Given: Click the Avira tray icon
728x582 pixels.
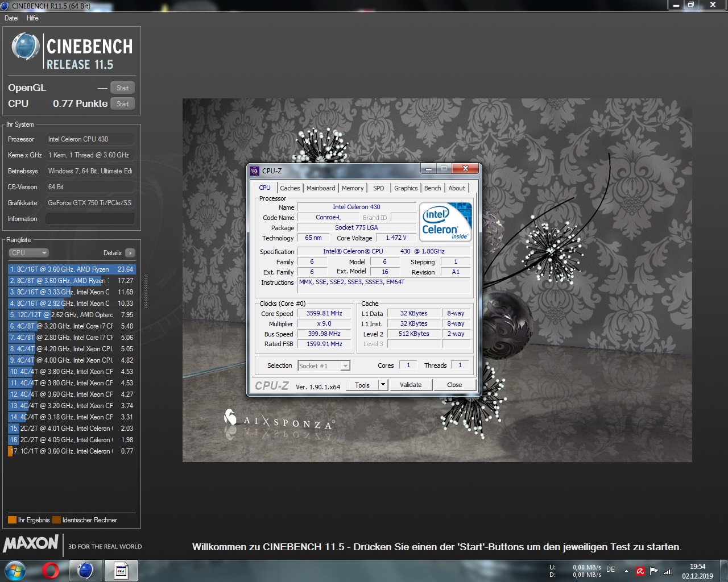Looking at the screenshot, I should [640, 571].
